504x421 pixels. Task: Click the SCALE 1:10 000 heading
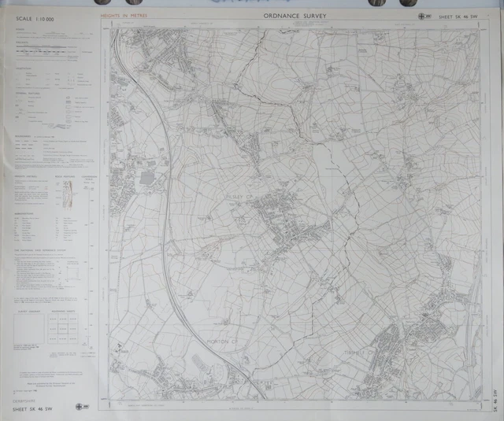coord(33,18)
